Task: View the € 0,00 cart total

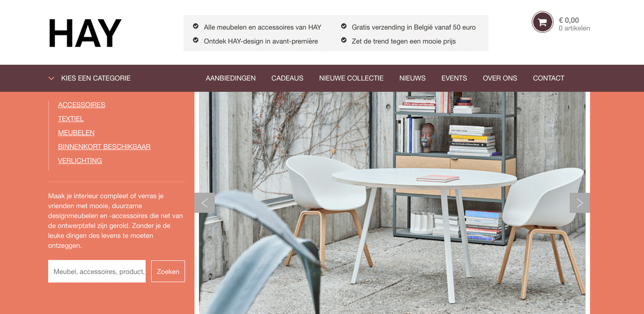Action: pos(569,20)
